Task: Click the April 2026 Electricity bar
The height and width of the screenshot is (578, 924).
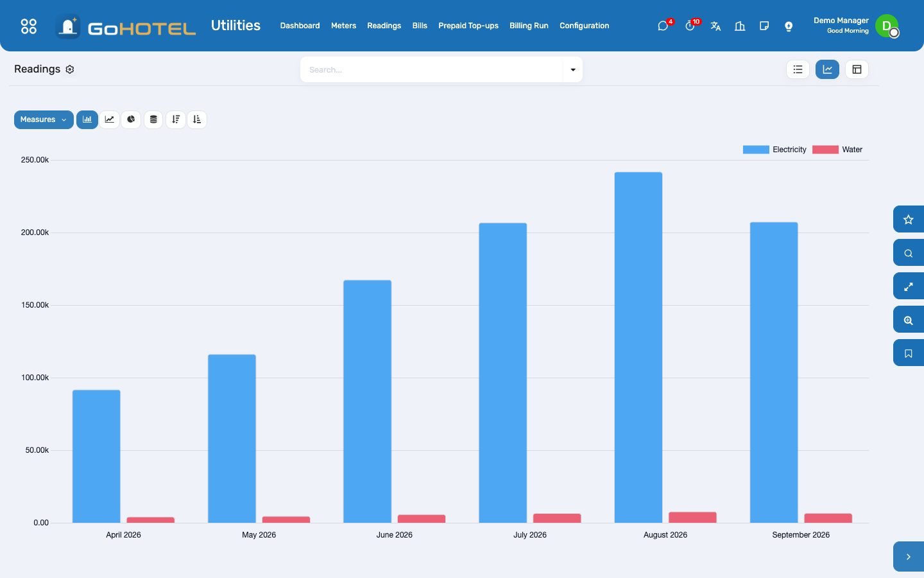Action: tap(96, 457)
